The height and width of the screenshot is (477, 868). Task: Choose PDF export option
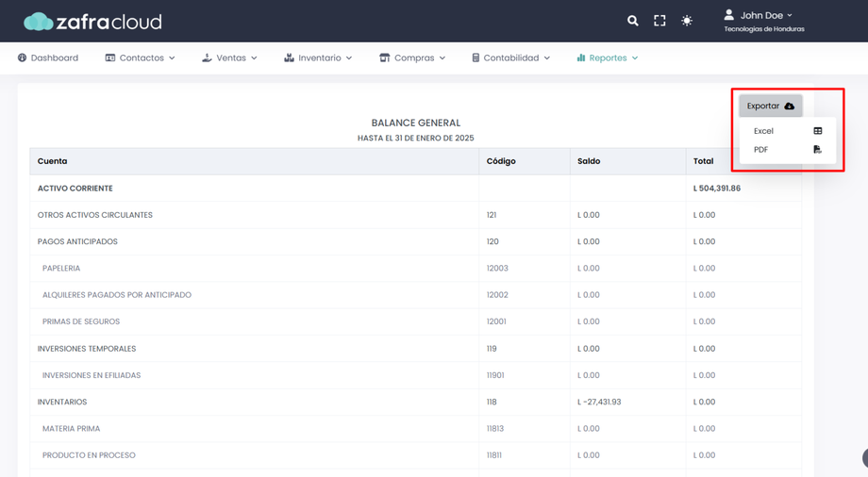pos(760,149)
